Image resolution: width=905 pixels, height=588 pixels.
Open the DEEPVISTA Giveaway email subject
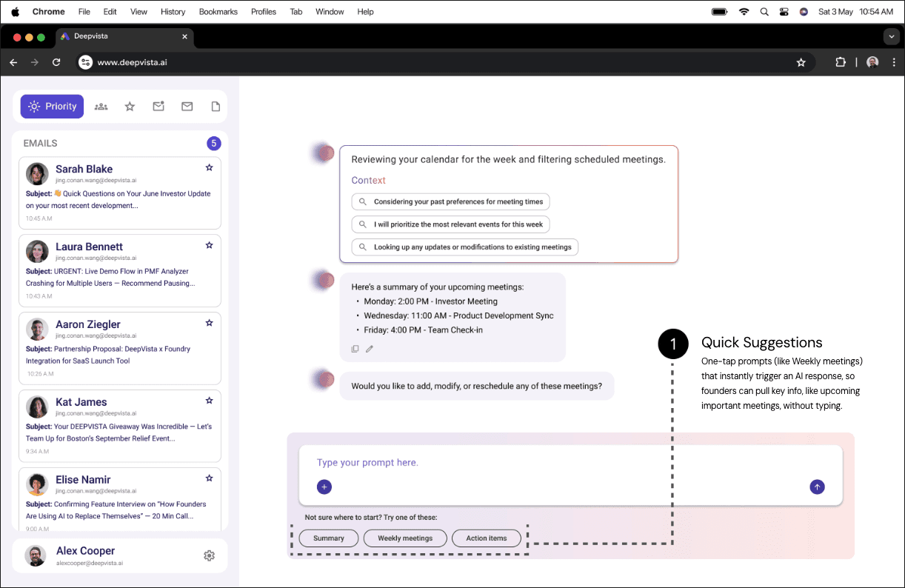point(119,432)
